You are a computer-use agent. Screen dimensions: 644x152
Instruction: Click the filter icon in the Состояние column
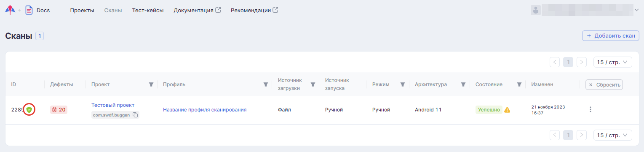click(x=519, y=84)
